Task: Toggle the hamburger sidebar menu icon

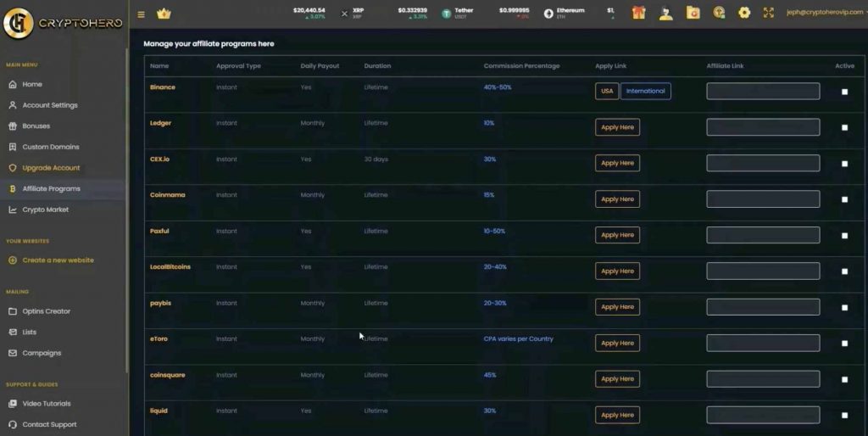Action: coord(142,14)
